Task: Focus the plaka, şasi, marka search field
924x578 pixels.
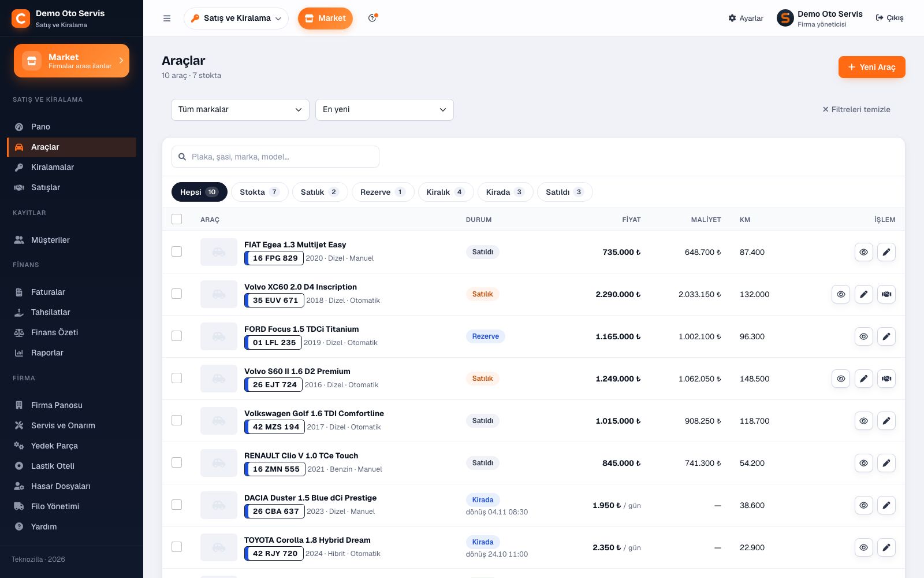Action: coord(275,157)
